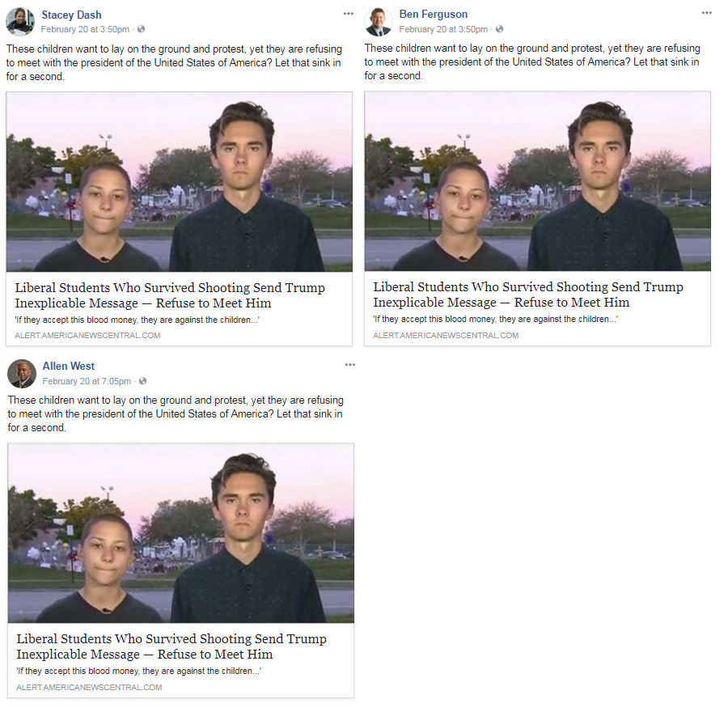Visit the Allen West profile name link
This screenshot has width=728, height=712.
pos(69,366)
